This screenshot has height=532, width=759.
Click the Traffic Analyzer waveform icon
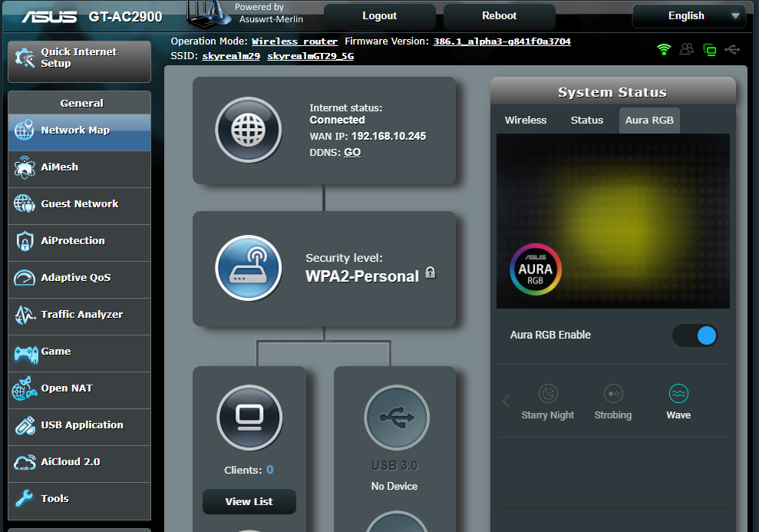[x=25, y=315]
